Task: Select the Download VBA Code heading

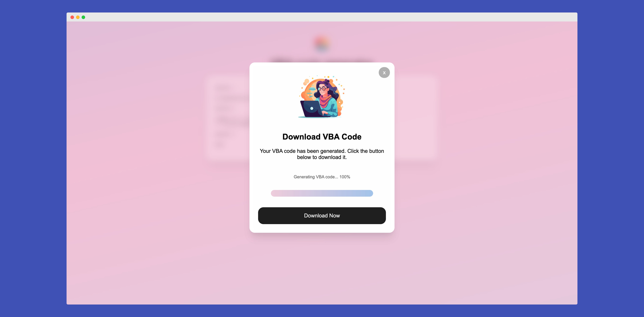Action: click(x=322, y=137)
